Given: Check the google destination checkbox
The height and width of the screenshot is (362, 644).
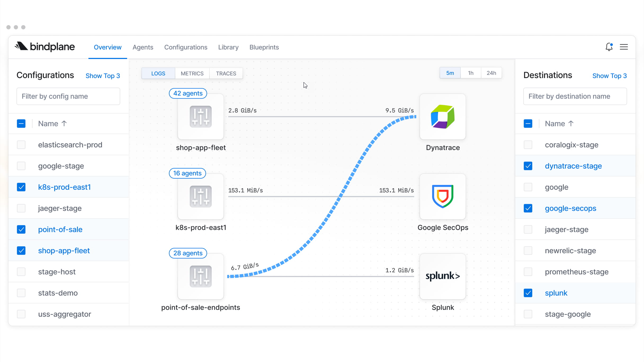Looking at the screenshot, I should pyautogui.click(x=528, y=187).
